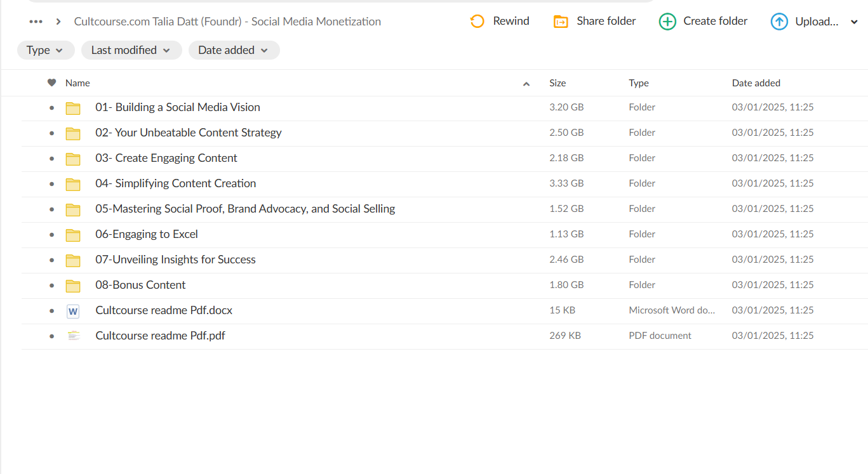Screen dimensions: 868x474
Task: Open the Type filter dropdown
Action: [46, 50]
